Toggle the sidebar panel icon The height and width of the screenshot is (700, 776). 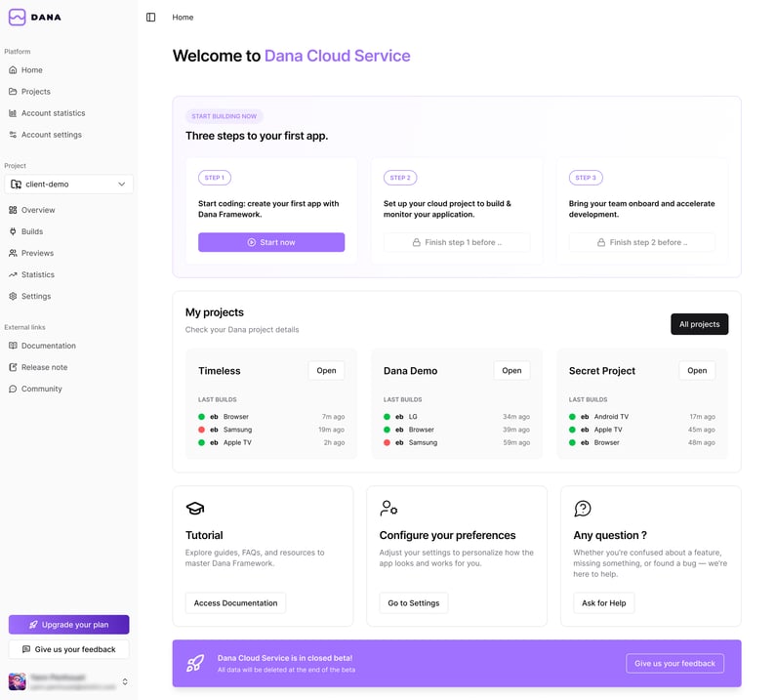pyautogui.click(x=150, y=17)
